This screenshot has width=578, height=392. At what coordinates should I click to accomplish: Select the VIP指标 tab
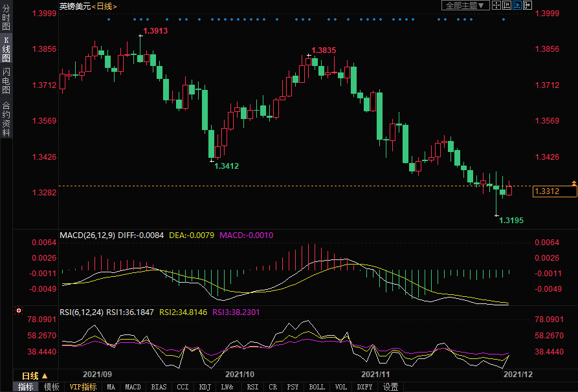coord(83,387)
